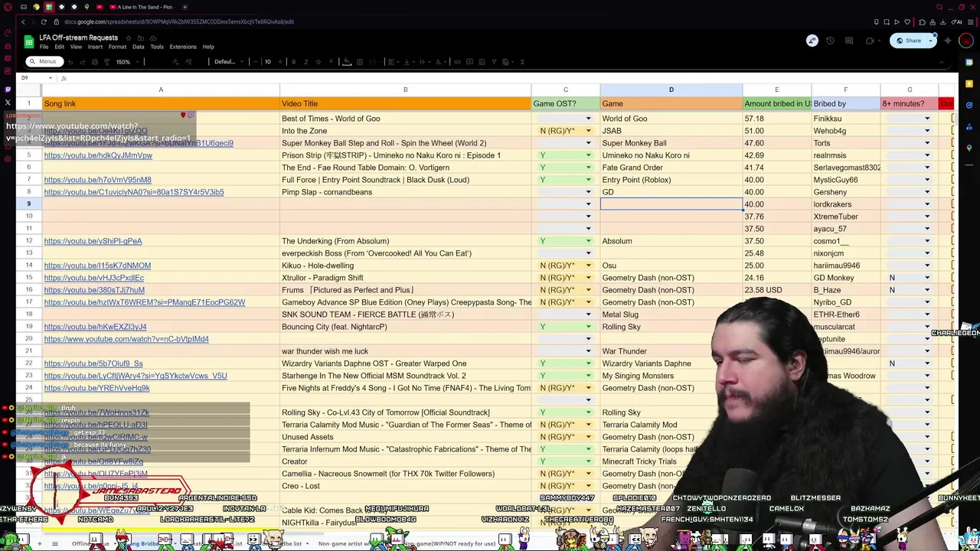The image size is (980, 551).
Task: Decrease font size with minus button
Action: 256,62
